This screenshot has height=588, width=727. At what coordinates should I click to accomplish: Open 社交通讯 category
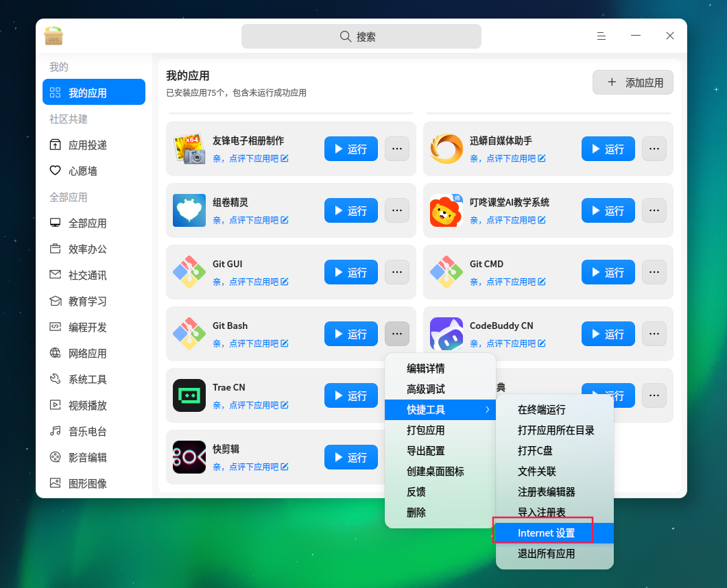click(x=94, y=275)
